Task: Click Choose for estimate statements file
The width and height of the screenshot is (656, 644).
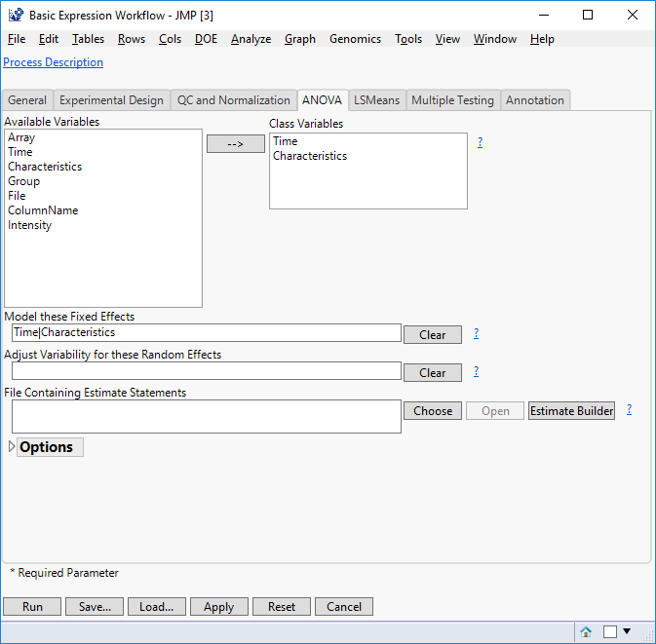Action: 433,411
